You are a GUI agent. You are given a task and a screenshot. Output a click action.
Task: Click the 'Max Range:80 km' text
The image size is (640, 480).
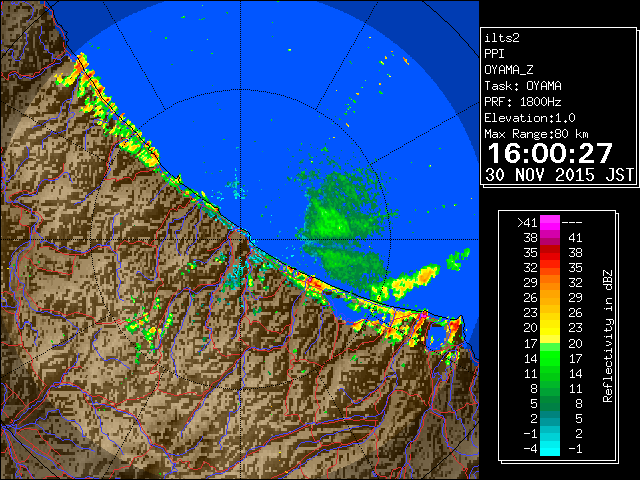536,134
